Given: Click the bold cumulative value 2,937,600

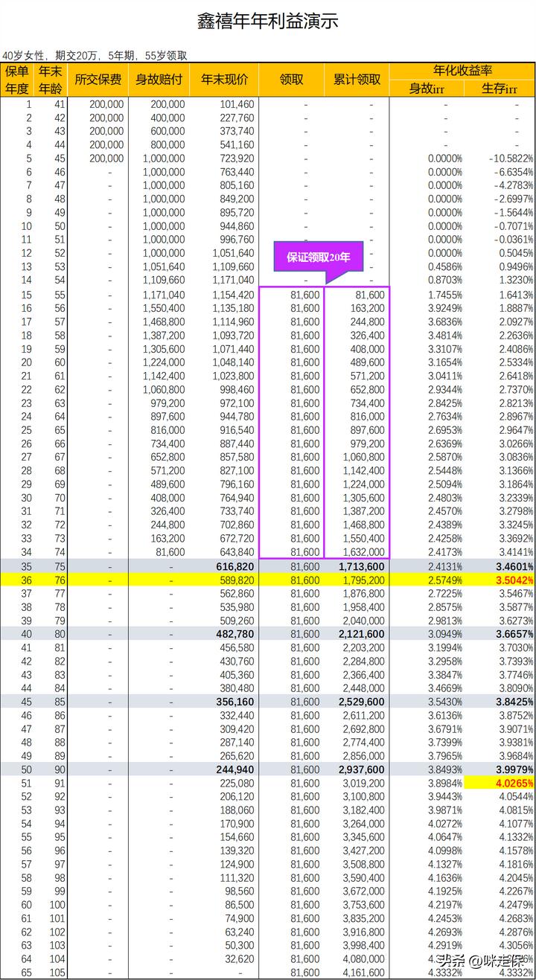Looking at the screenshot, I should click(x=361, y=769).
